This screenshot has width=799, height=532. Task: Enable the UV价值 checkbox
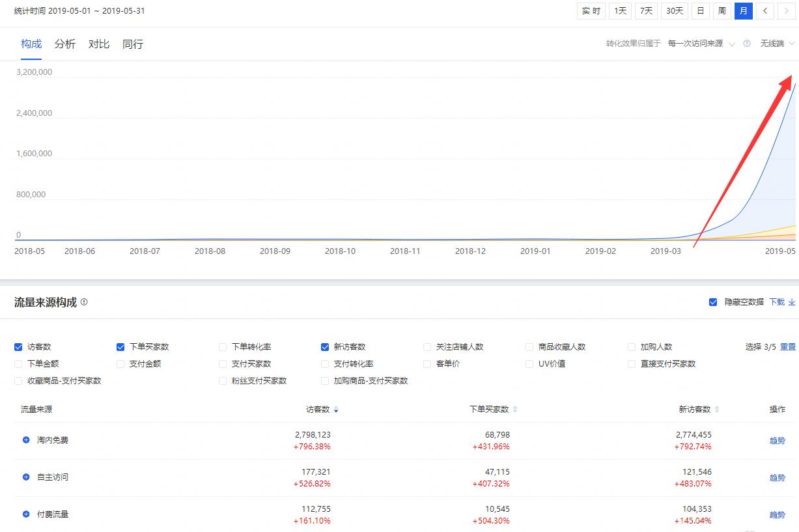pos(529,364)
